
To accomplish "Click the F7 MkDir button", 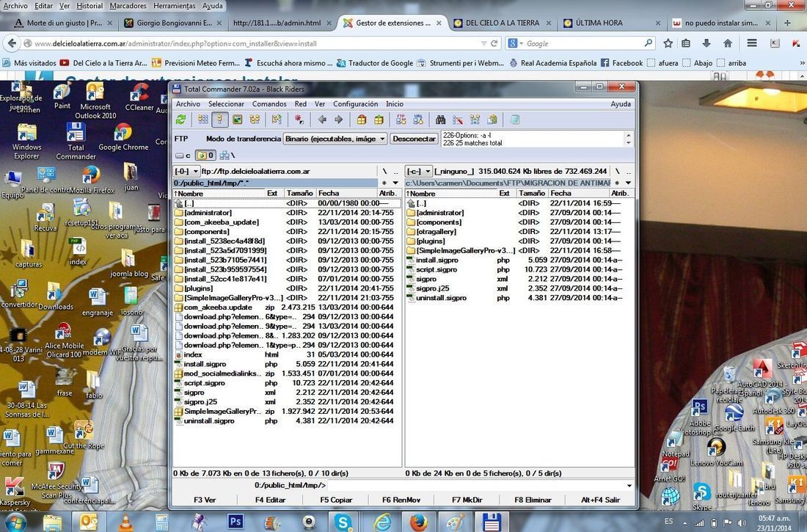I will [467, 500].
